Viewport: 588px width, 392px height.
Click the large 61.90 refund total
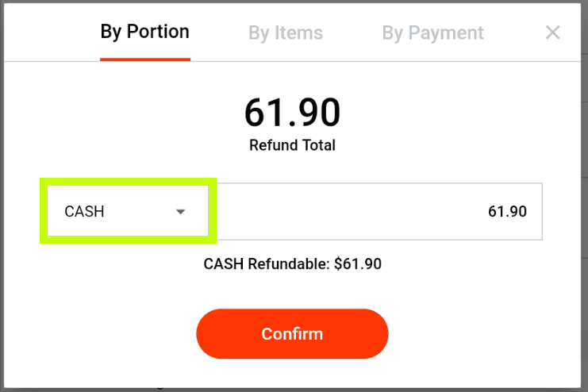(292, 113)
